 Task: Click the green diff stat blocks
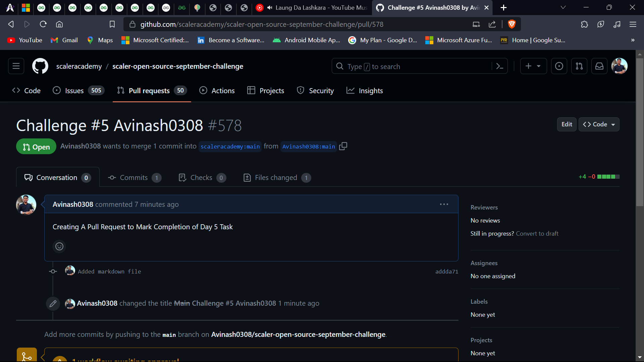(x=608, y=177)
